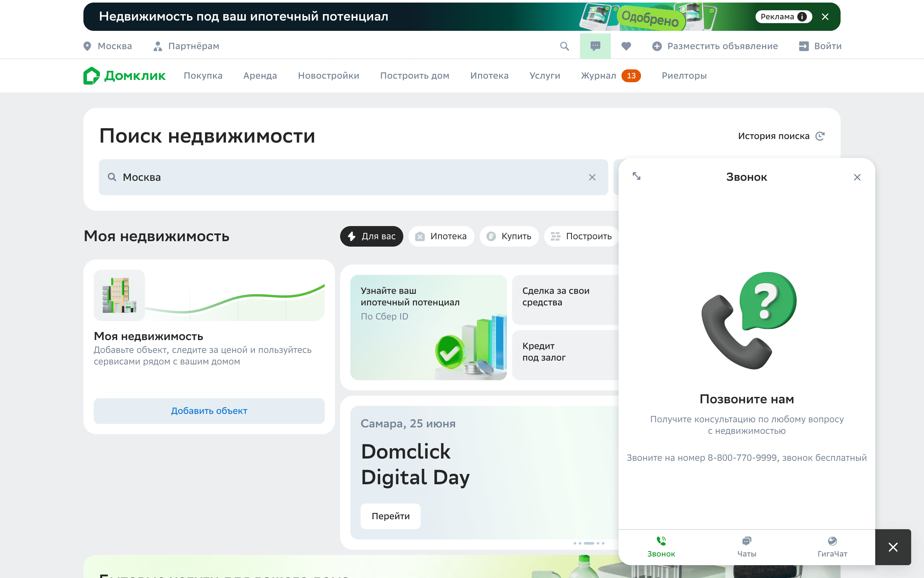This screenshot has height=578, width=924.
Task: Click the active carousel pagination indicator
Action: click(589, 543)
